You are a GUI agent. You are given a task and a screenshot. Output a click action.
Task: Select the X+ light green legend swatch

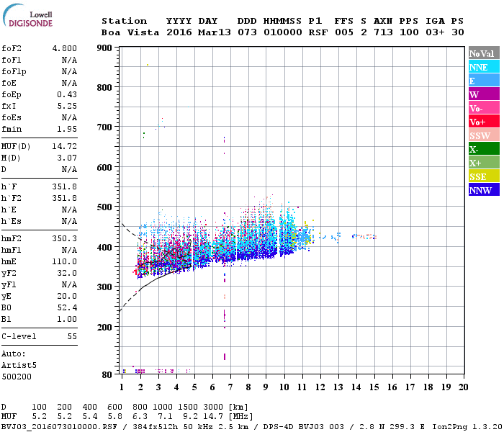coord(484,162)
